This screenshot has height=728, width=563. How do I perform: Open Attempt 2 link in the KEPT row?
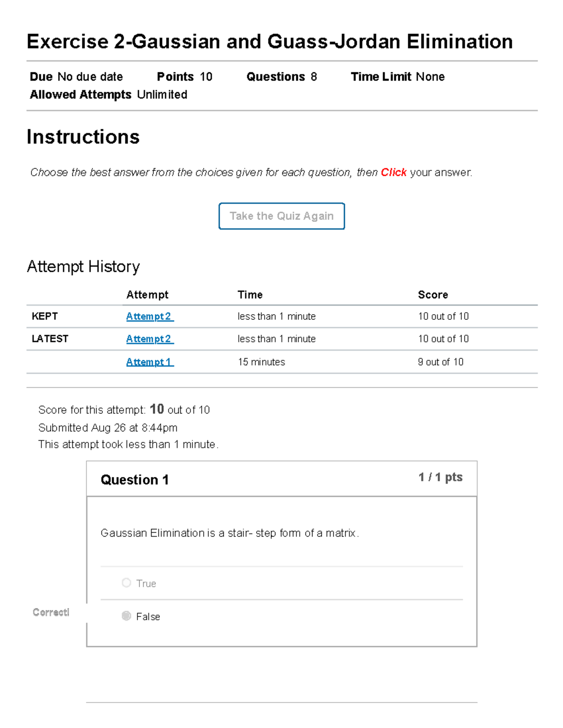[150, 316]
